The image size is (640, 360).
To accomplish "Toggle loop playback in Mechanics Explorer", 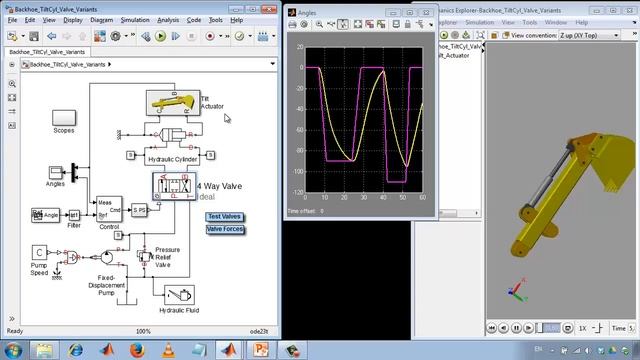I will coord(568,328).
